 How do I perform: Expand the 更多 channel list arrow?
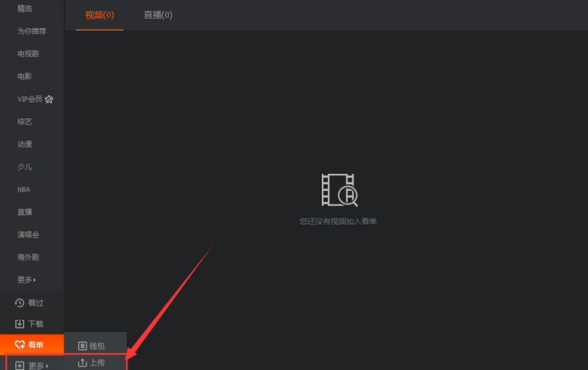(x=35, y=280)
